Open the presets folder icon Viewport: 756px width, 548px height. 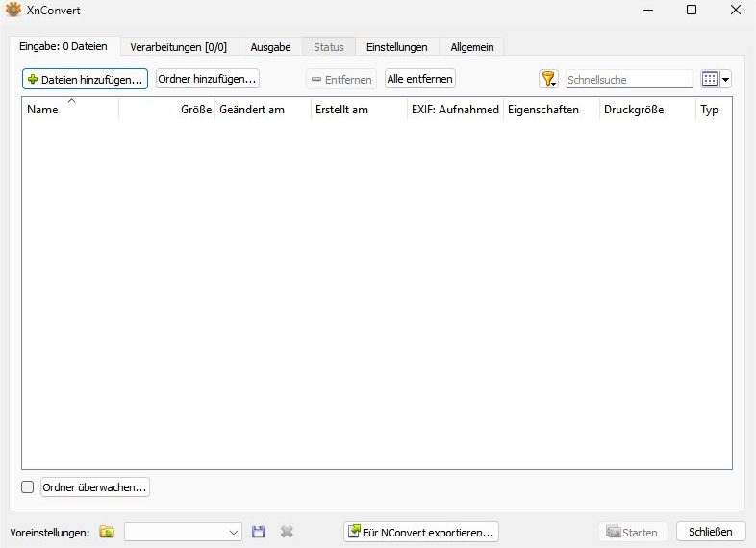click(x=107, y=532)
